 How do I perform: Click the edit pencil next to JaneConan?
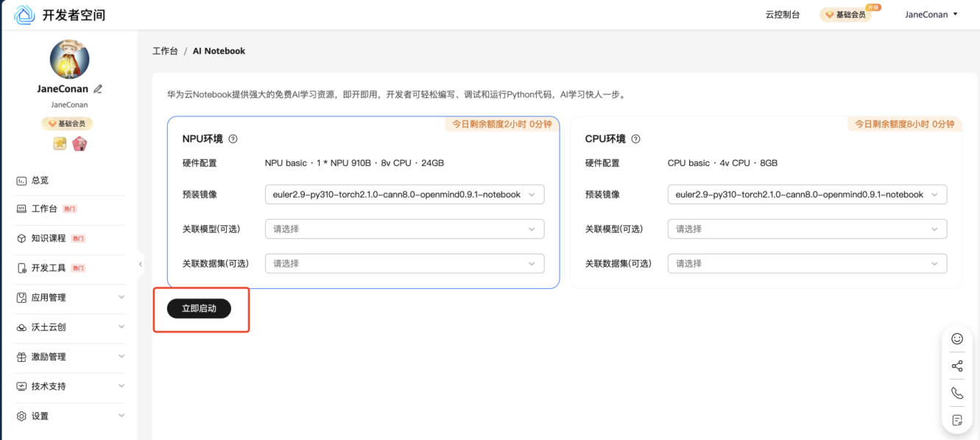pos(98,89)
